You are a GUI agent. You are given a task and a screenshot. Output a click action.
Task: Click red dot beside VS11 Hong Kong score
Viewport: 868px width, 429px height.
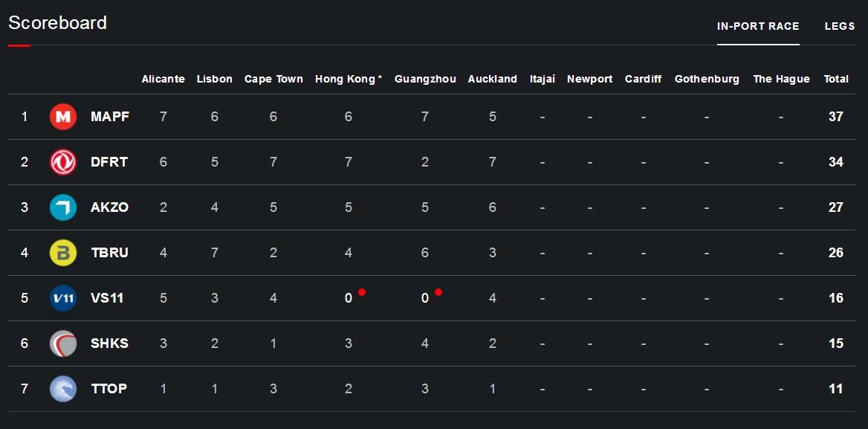[362, 292]
